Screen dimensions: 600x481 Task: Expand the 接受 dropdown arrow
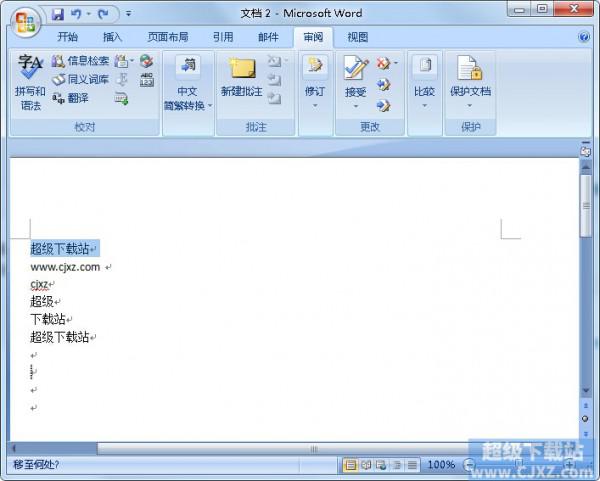[356, 106]
